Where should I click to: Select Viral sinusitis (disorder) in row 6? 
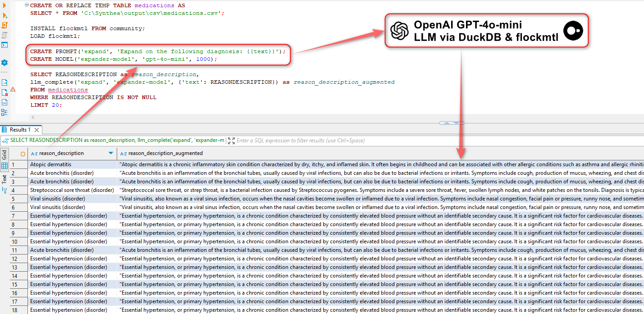[x=72, y=208]
